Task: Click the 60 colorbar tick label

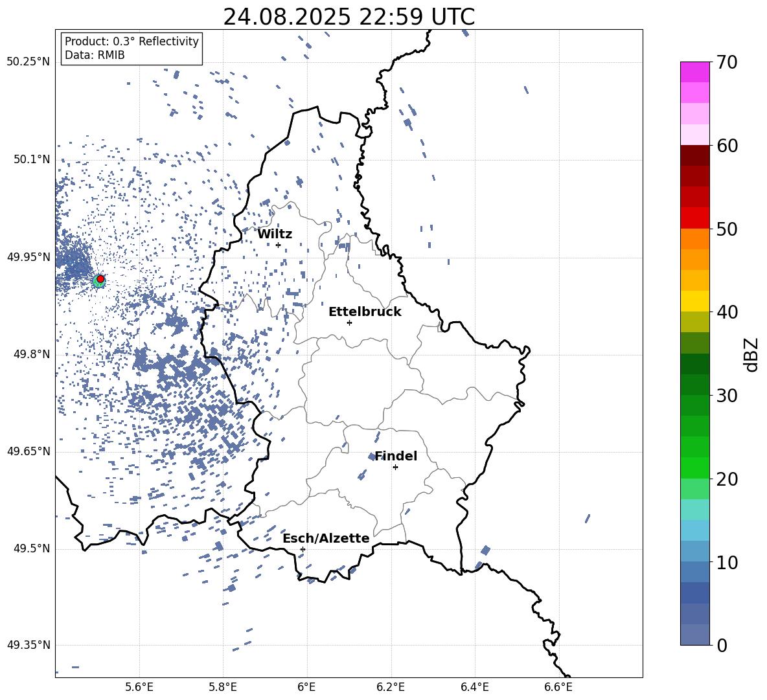Action: (x=726, y=146)
